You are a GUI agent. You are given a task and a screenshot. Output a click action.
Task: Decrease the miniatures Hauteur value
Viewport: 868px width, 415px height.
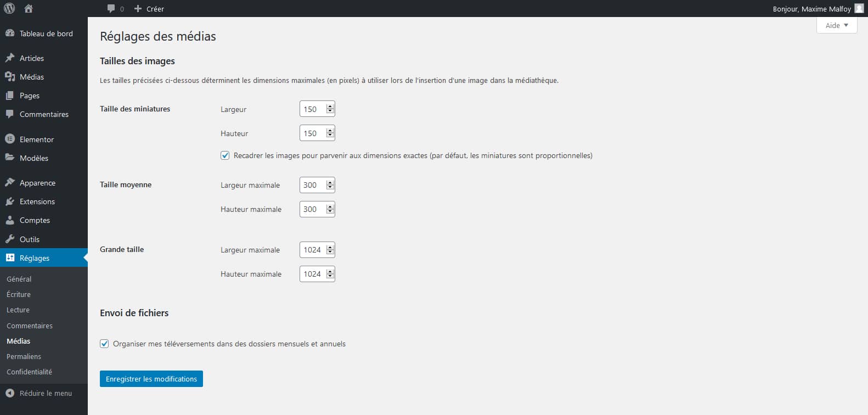tap(330, 136)
